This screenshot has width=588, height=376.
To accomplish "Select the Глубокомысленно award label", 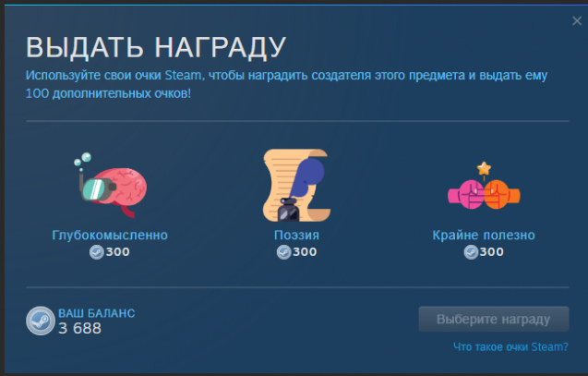I will pyautogui.click(x=110, y=235).
